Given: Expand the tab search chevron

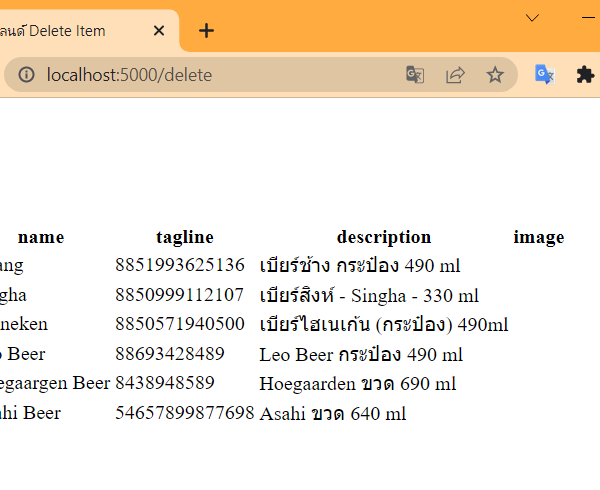Looking at the screenshot, I should [x=532, y=18].
